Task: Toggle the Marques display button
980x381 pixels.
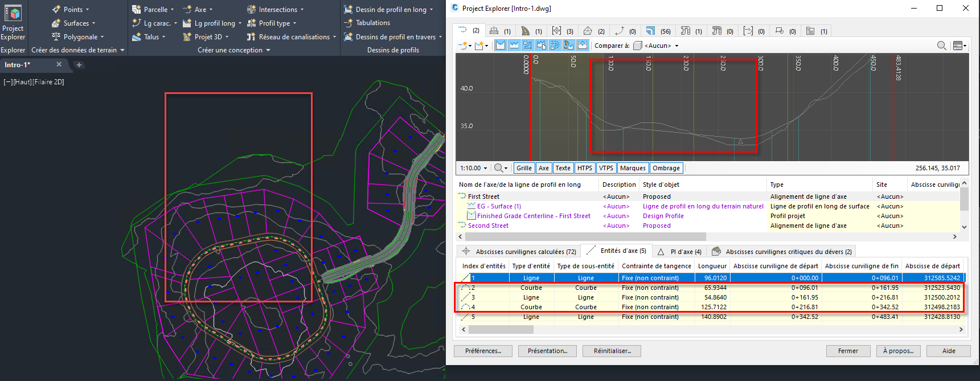Action: click(632, 168)
